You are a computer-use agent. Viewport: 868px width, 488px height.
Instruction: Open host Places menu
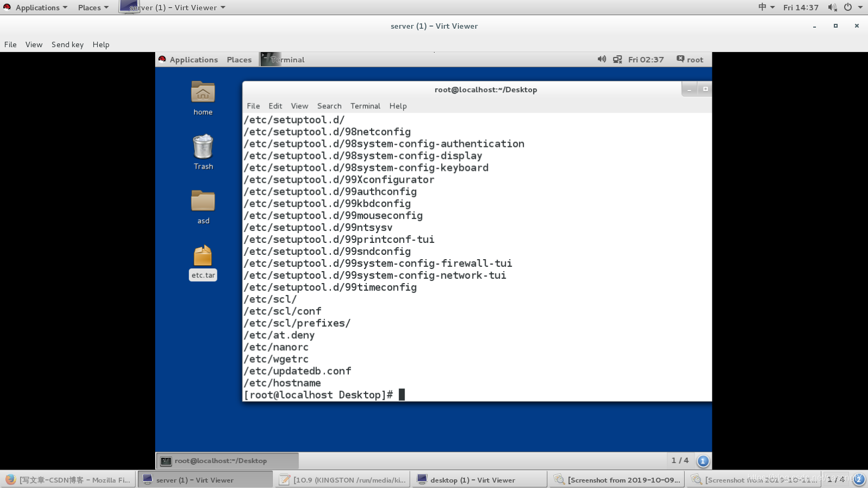tap(93, 8)
